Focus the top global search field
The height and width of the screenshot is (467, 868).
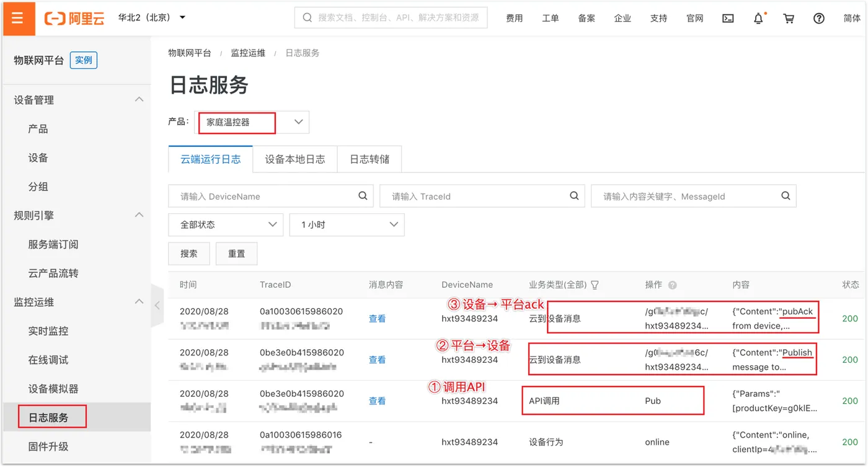pos(391,18)
